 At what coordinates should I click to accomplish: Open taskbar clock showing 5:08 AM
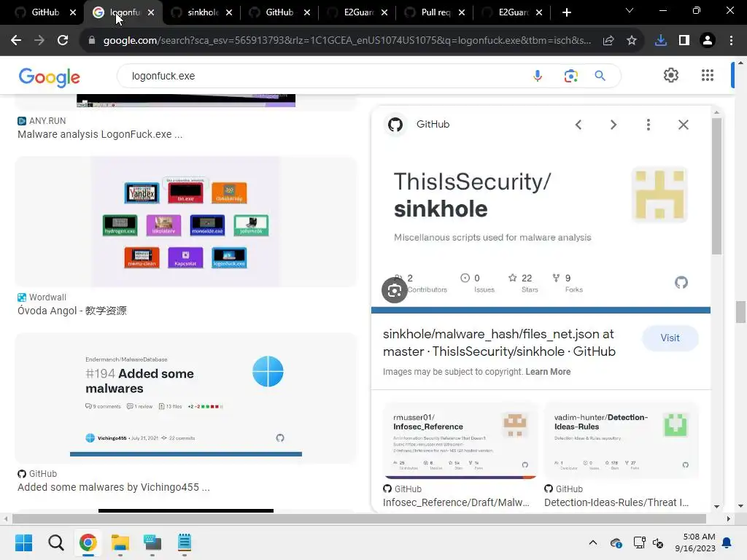pyautogui.click(x=695, y=542)
